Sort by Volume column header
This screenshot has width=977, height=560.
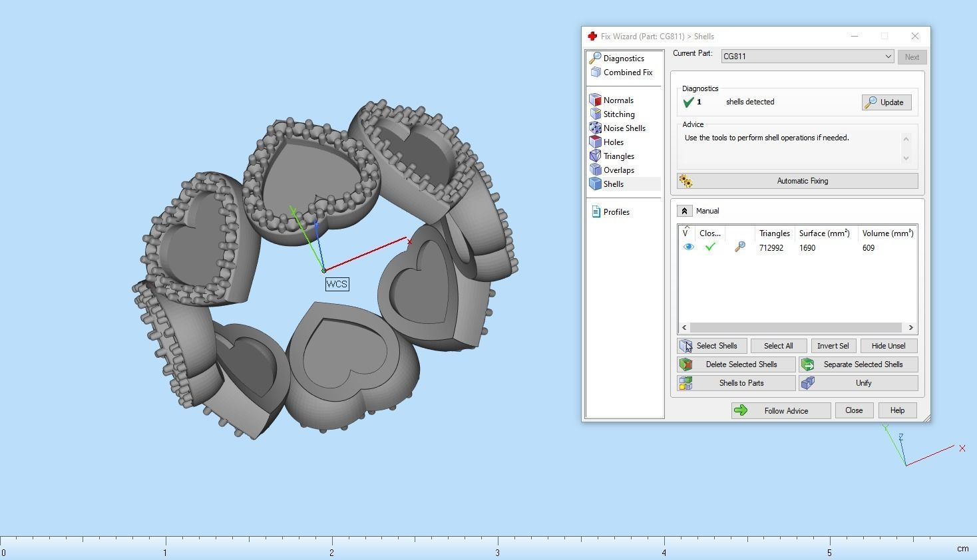[x=888, y=233]
